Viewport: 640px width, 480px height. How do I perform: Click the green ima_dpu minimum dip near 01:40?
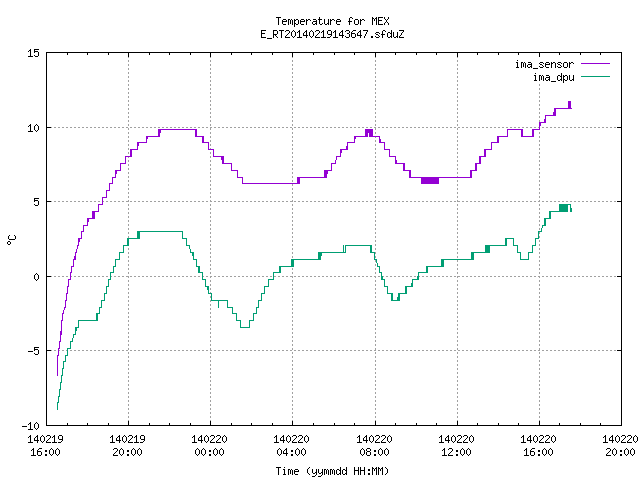[x=245, y=325]
